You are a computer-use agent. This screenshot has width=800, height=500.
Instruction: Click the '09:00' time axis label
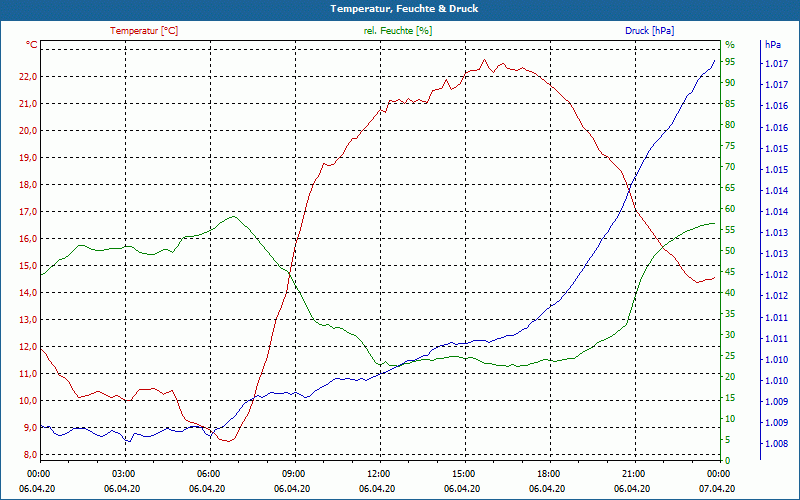[x=292, y=473]
